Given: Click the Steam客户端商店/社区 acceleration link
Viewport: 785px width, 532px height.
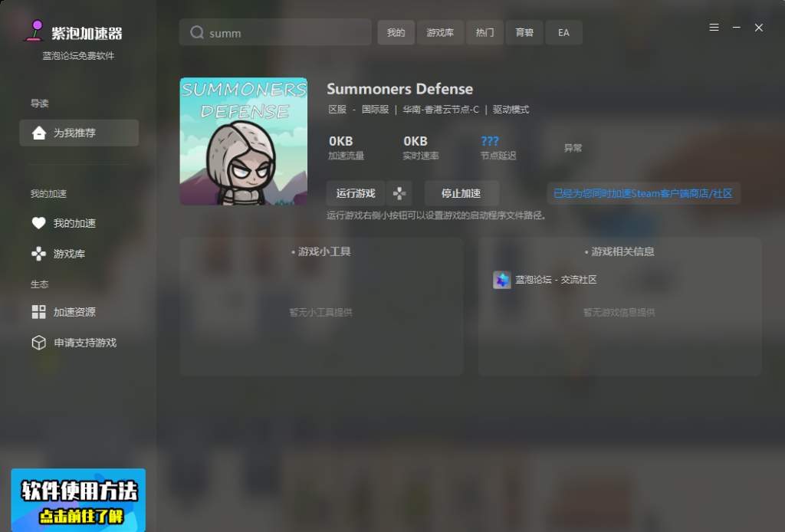Looking at the screenshot, I should [643, 193].
